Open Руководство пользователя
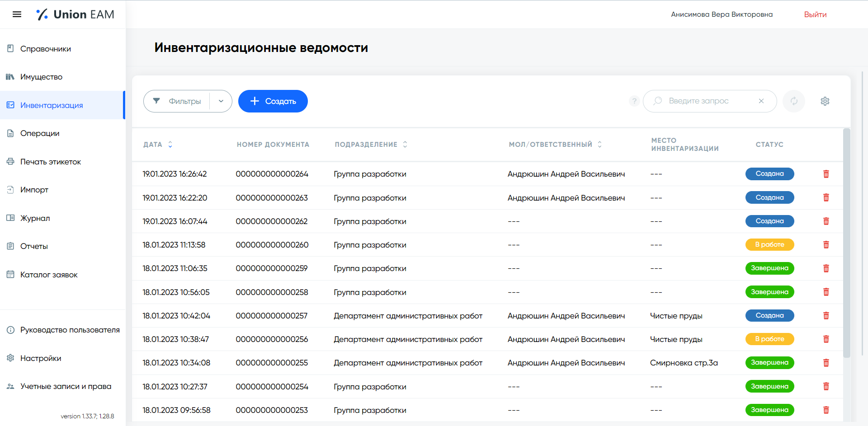 coord(70,330)
